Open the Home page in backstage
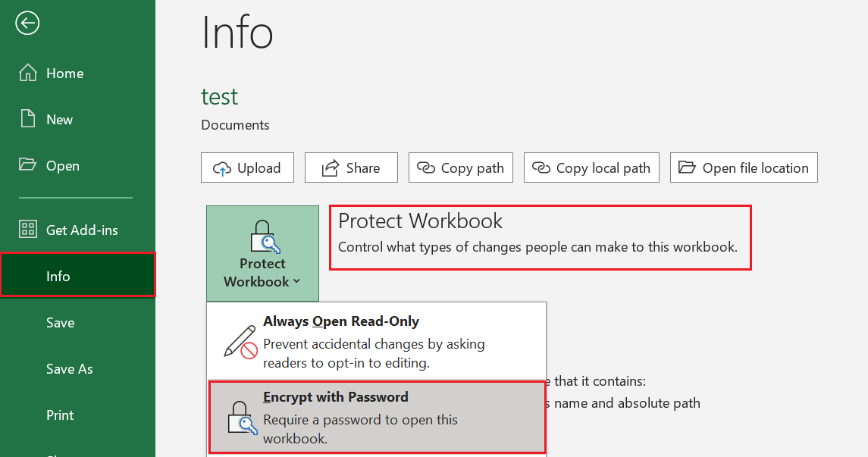This screenshot has width=868, height=457. pyautogui.click(x=77, y=73)
